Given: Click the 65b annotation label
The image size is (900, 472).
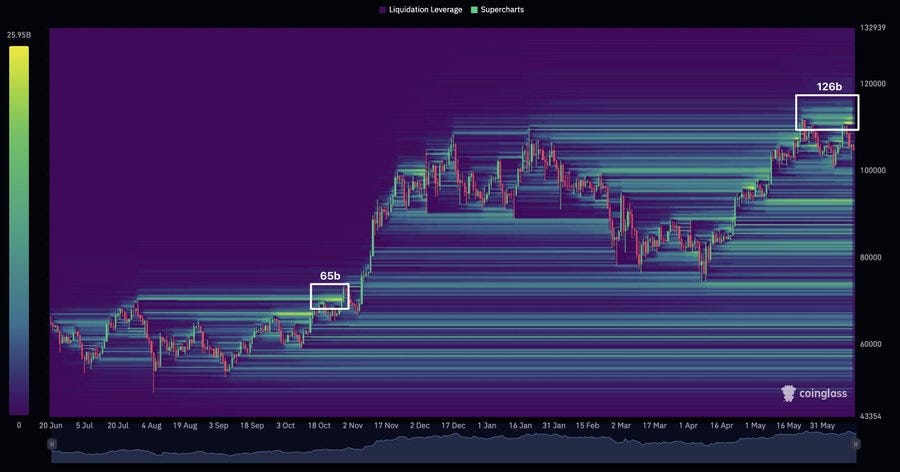Looking at the screenshot, I should [330, 275].
